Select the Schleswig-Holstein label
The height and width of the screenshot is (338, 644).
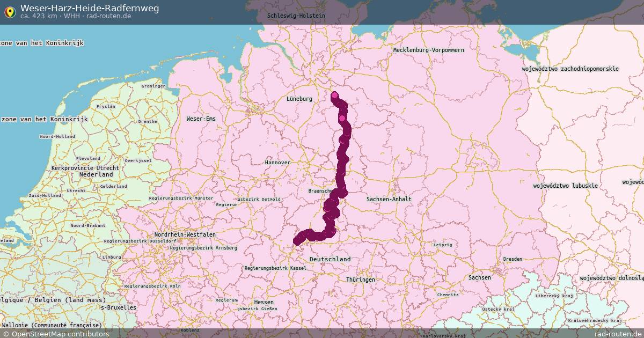pos(296,16)
